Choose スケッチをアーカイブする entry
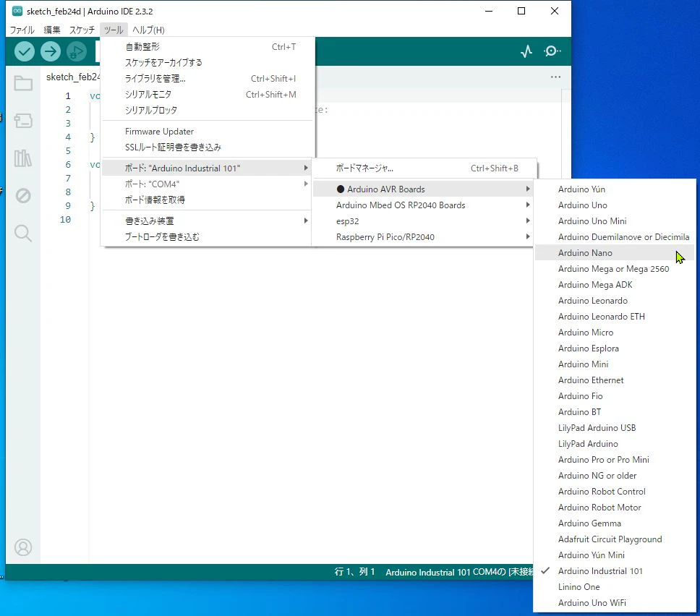This screenshot has width=700, height=616. coord(208,62)
